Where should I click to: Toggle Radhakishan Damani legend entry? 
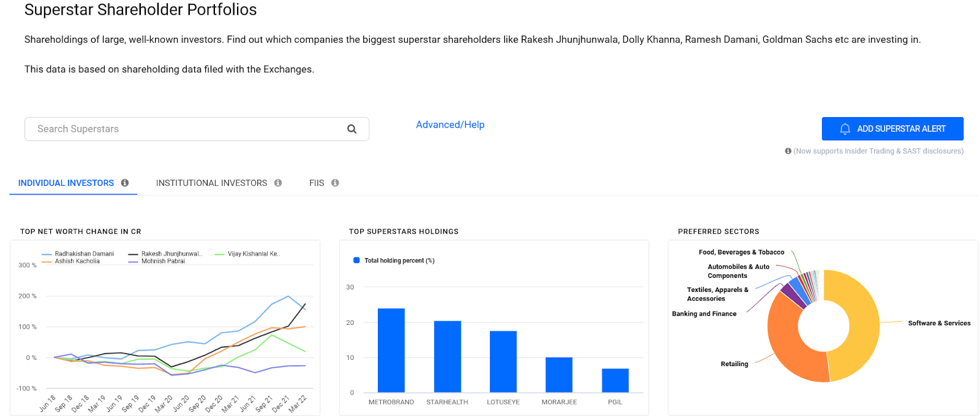click(78, 254)
